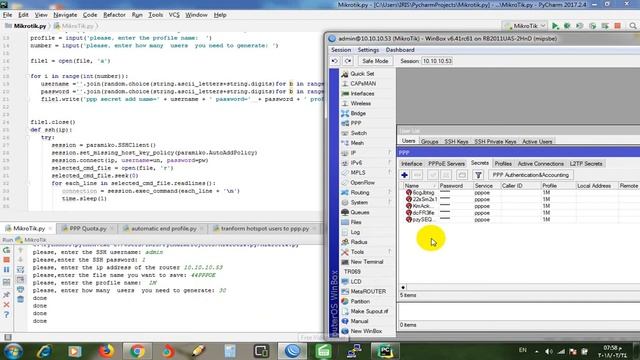Switch to PPP Profiles tab
Image resolution: width=640 pixels, height=360 pixels.
pyautogui.click(x=503, y=164)
